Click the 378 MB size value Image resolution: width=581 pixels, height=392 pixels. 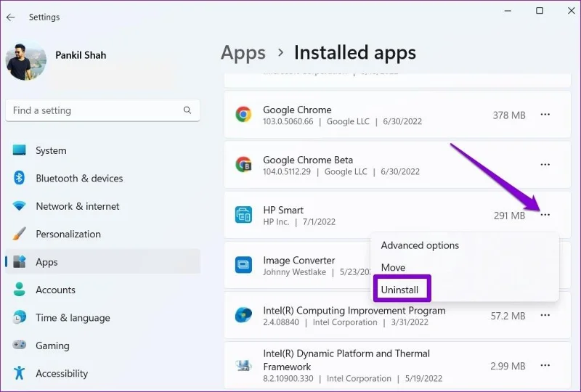pyautogui.click(x=509, y=115)
